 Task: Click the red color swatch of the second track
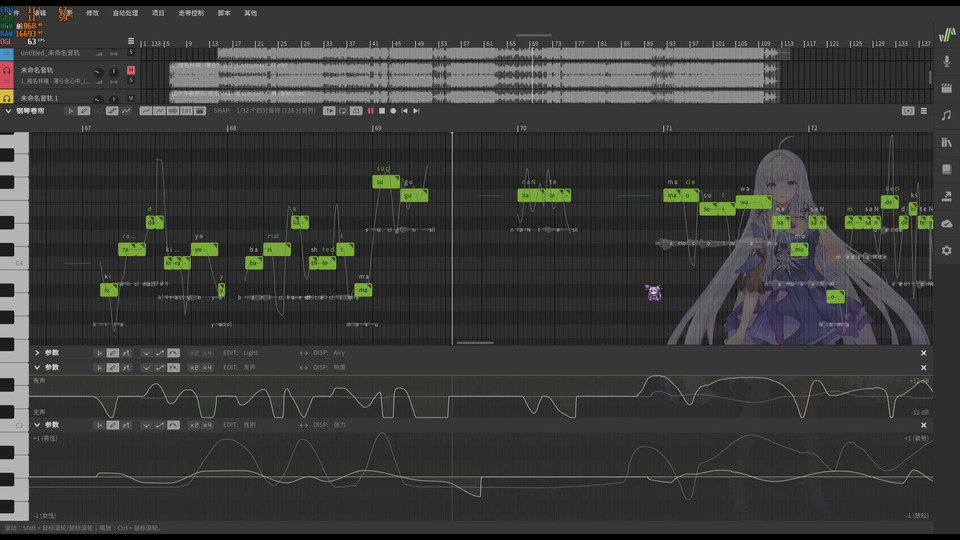pos(7,75)
